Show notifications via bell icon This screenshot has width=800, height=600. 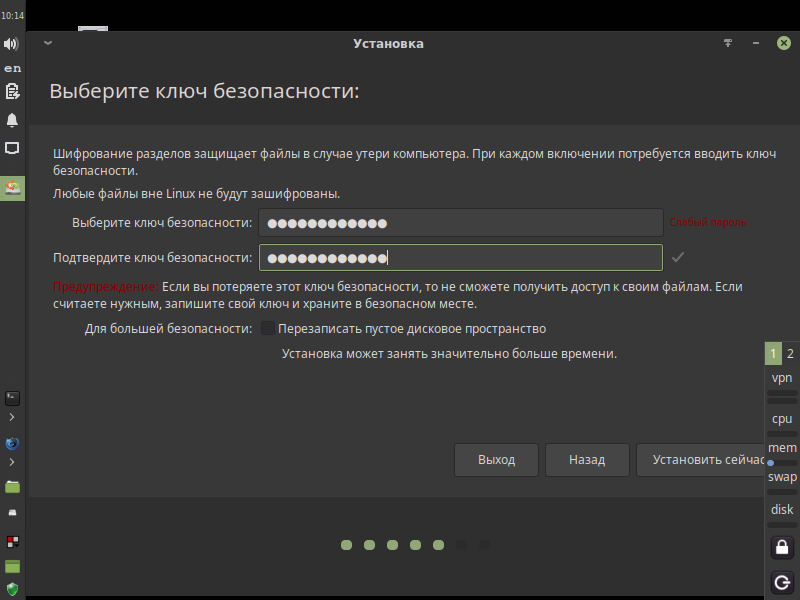pos(12,120)
